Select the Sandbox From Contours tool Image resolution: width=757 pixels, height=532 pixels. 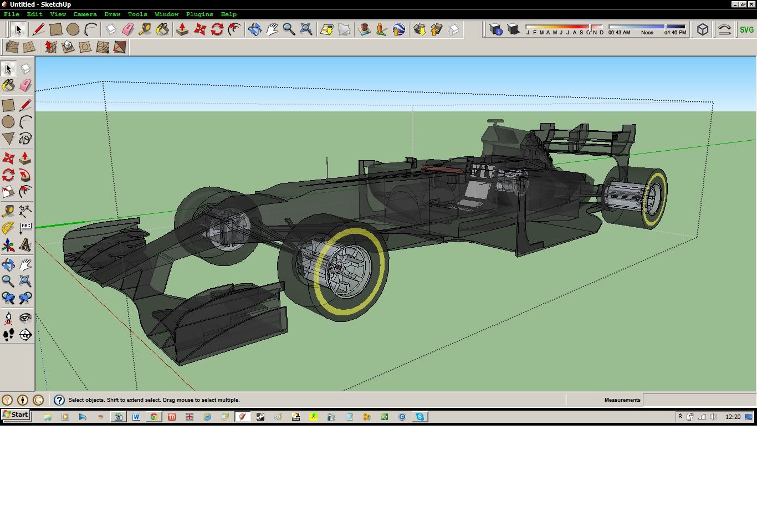tap(11, 47)
